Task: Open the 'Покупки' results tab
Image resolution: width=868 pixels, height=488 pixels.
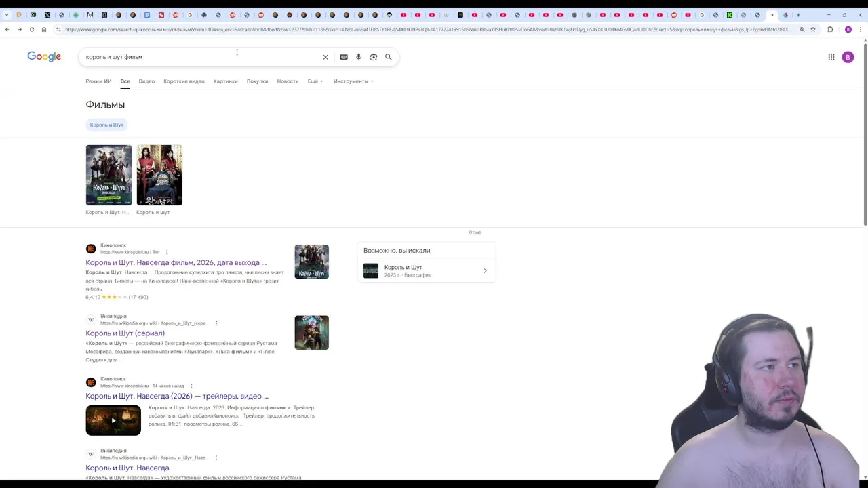Action: tap(257, 81)
